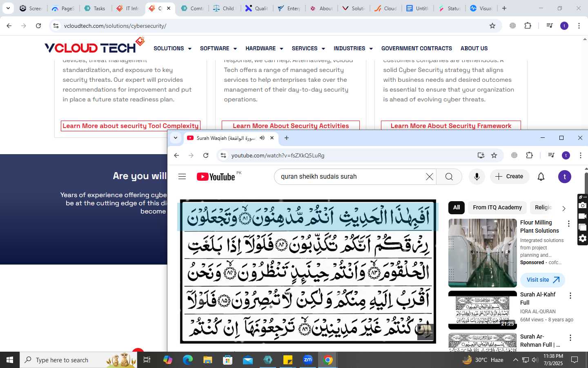588x368 pixels.
Task: Click Learn More About Security Framework
Action: (x=451, y=126)
